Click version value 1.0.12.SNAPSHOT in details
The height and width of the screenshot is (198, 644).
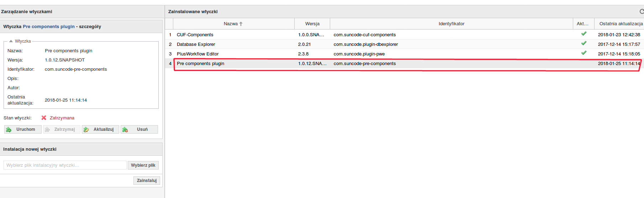point(65,60)
